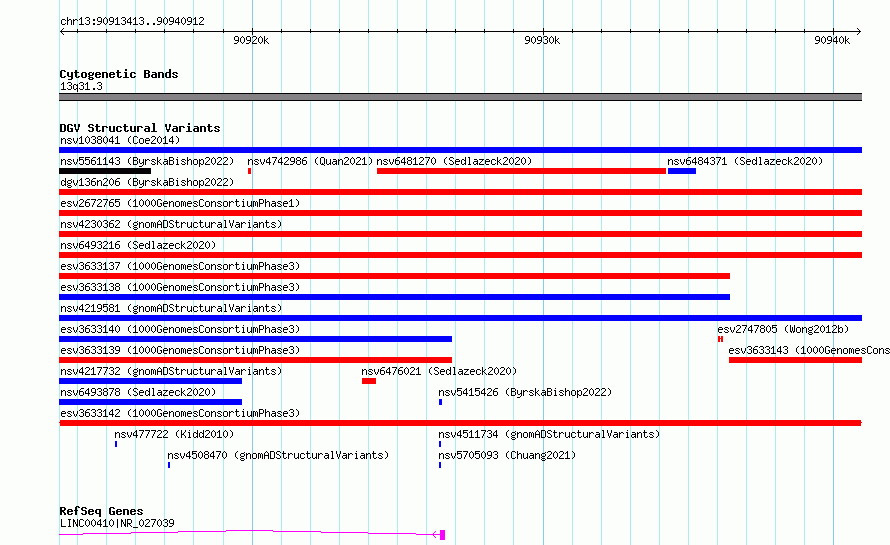
Task: Click the small blue nsv477722 marker
Action: [116, 444]
